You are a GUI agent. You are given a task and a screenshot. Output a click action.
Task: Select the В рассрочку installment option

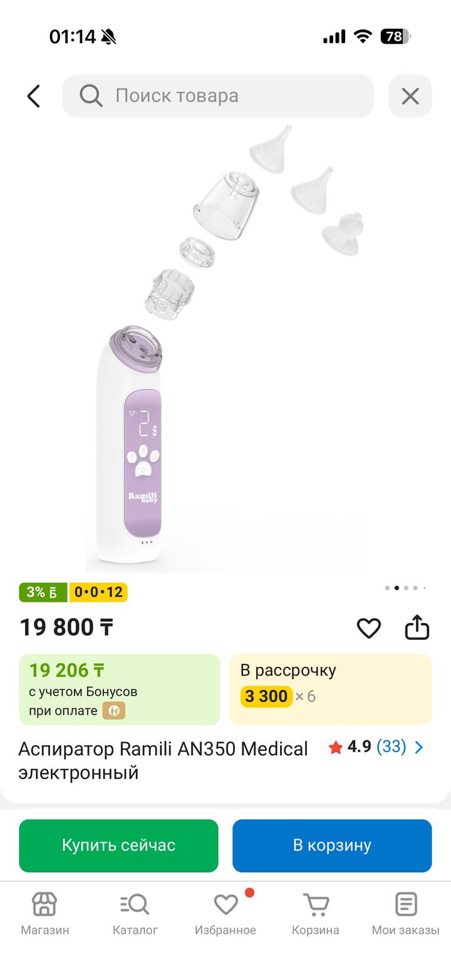[330, 689]
